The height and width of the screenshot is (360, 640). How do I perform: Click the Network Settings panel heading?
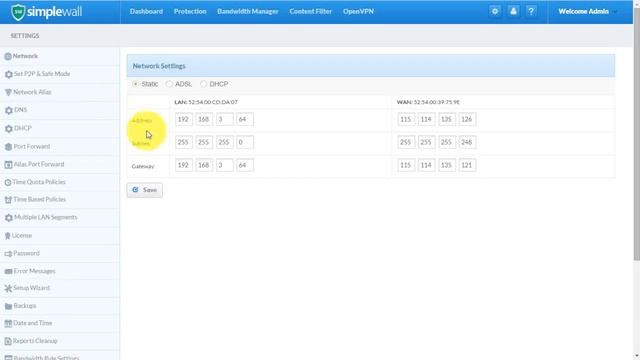pos(159,66)
